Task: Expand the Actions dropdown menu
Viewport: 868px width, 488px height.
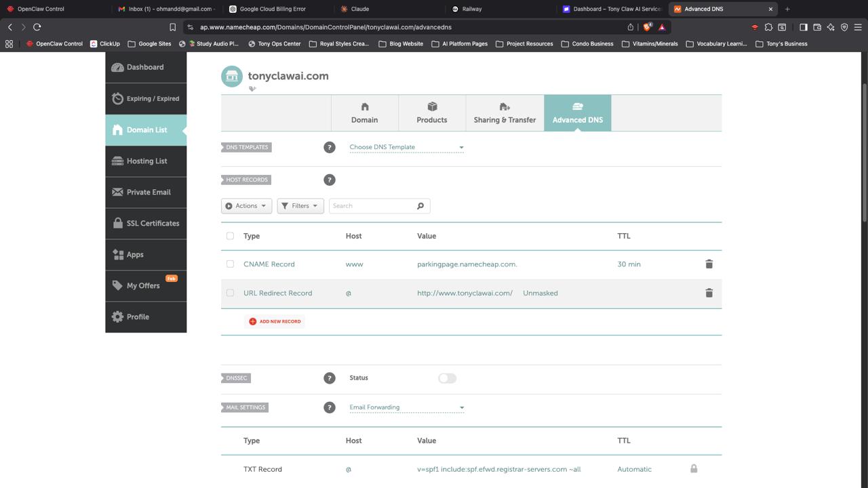Action: (x=246, y=206)
